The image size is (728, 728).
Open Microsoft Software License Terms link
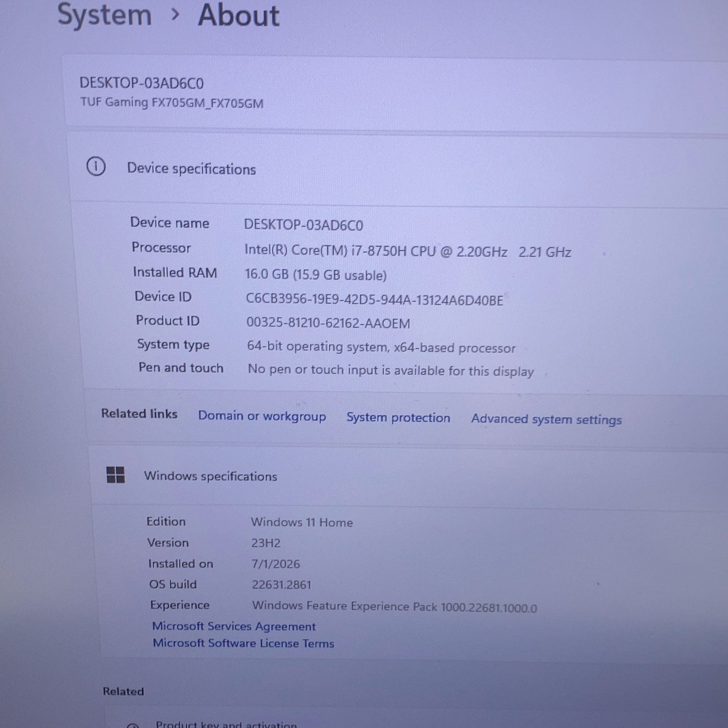(x=243, y=643)
